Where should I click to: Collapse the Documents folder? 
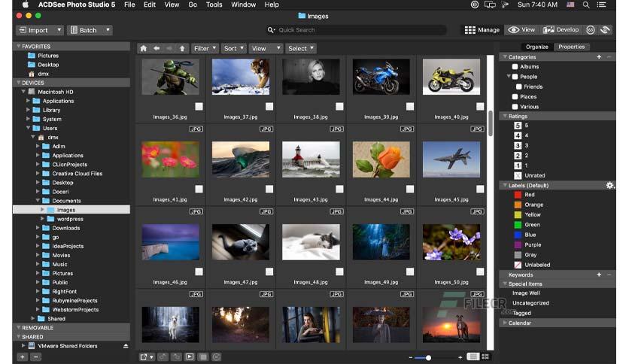coord(38,201)
